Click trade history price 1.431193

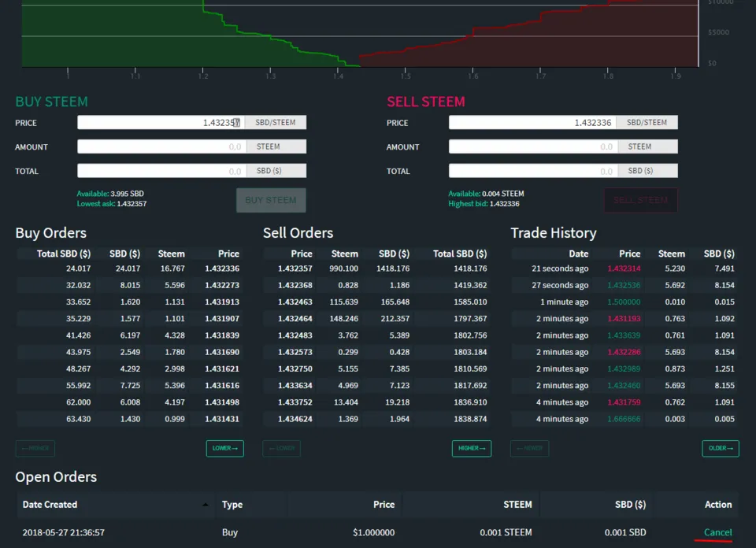point(624,319)
